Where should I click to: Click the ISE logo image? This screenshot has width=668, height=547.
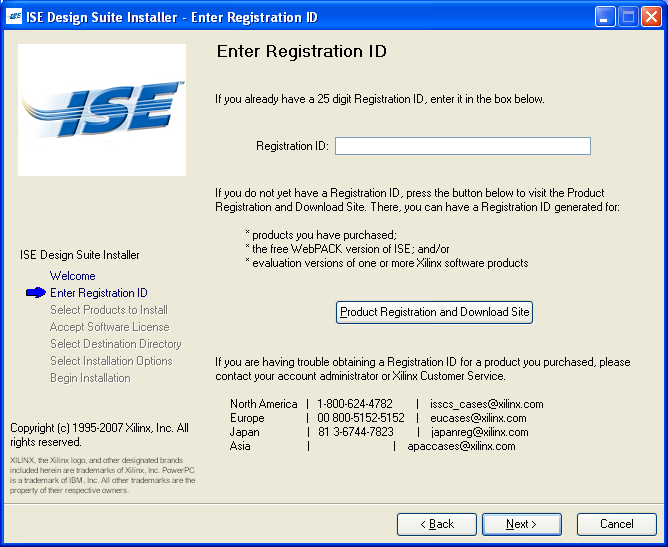coord(102,110)
